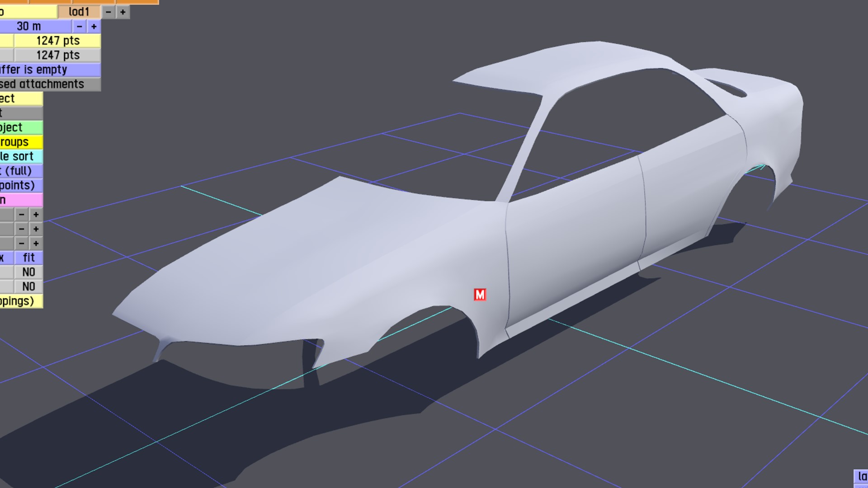The width and height of the screenshot is (868, 488).
Task: Toggle the NO switch directly below fit
Action: tap(28, 272)
